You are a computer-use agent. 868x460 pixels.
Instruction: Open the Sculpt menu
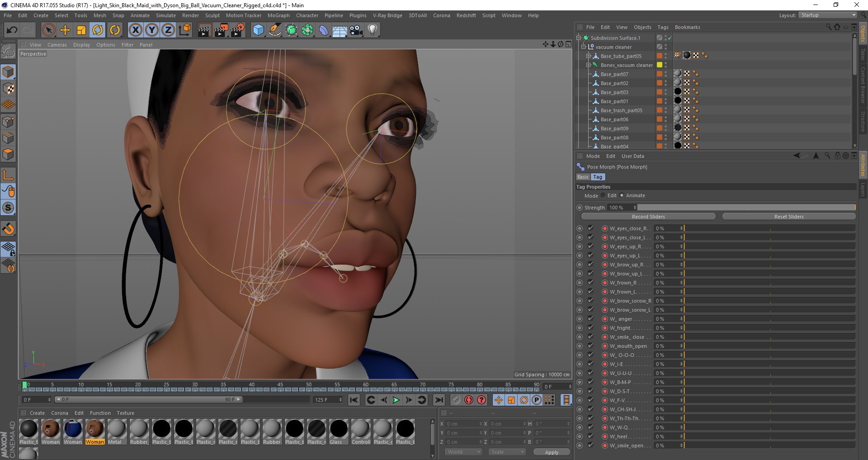click(x=212, y=15)
